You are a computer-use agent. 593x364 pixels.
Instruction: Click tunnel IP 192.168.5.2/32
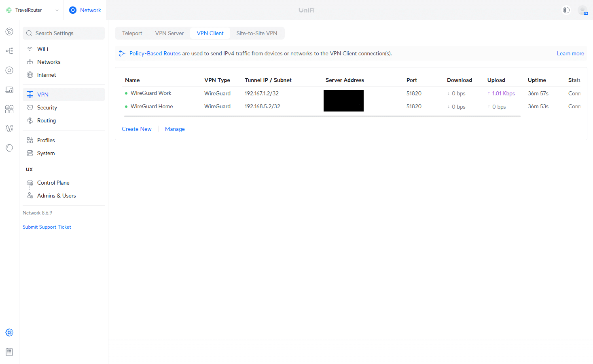point(263,106)
